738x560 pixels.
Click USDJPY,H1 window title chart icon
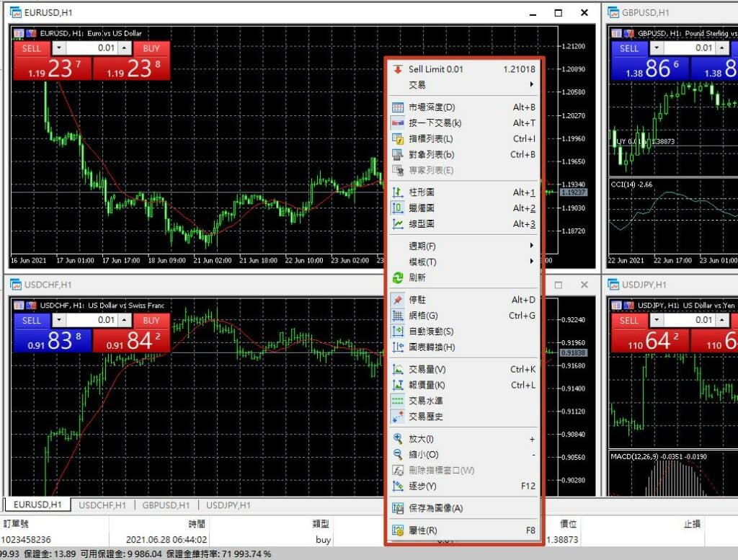[613, 285]
